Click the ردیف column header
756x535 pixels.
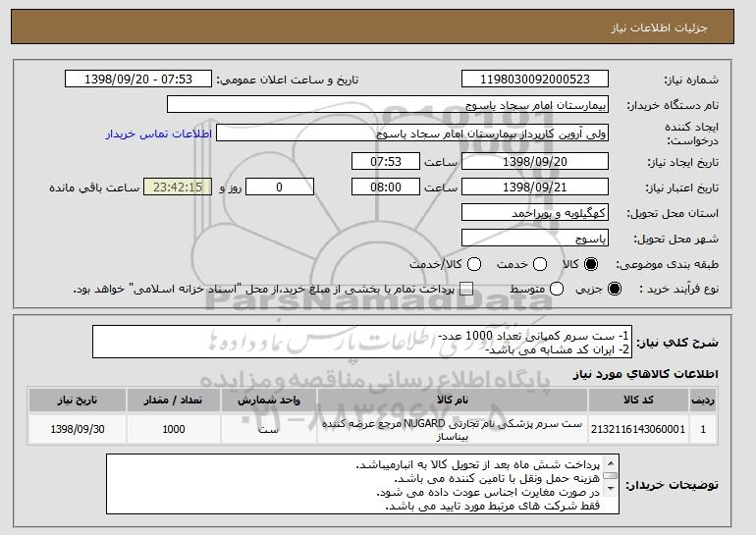coord(703,400)
